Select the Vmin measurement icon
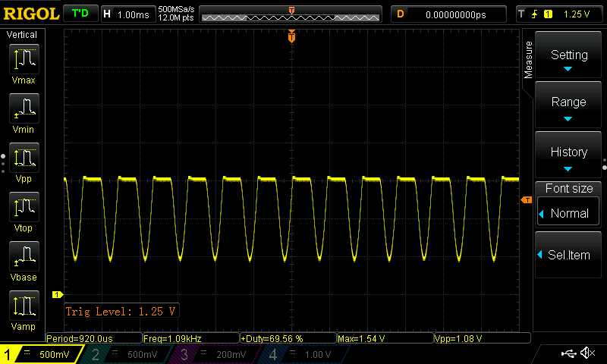 pos(24,108)
